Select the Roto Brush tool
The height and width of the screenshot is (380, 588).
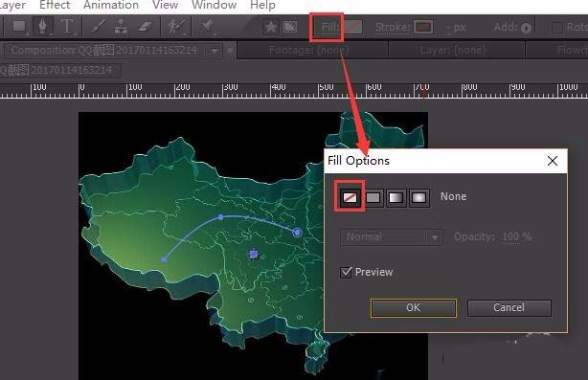coord(175,27)
